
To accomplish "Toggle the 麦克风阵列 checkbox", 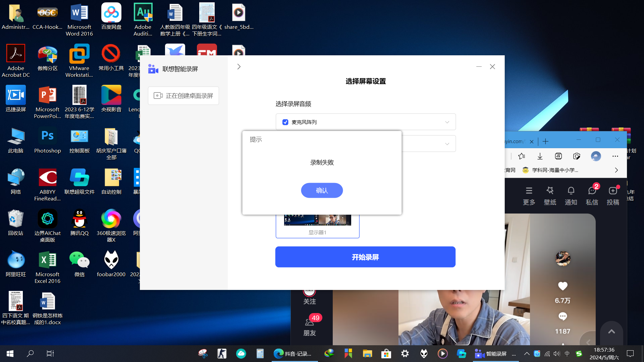I will [x=285, y=122].
